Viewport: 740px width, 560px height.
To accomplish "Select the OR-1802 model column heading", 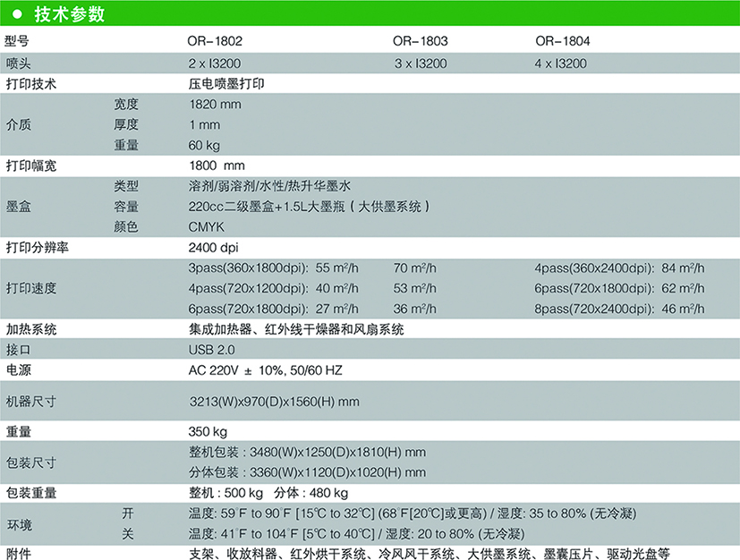I will tap(215, 41).
